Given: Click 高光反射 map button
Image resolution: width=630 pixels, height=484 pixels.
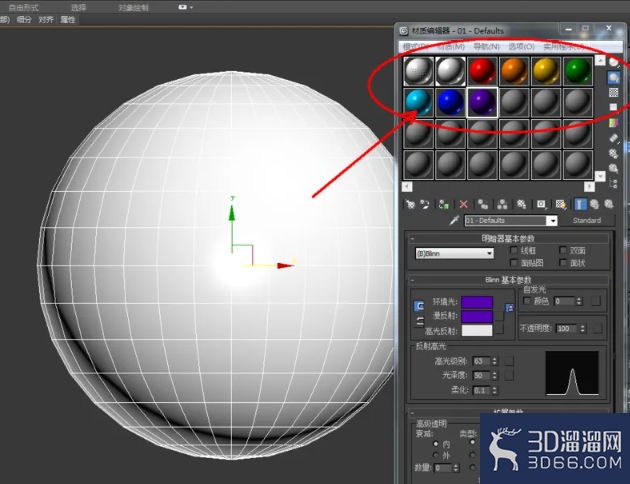Looking at the screenshot, I should coord(499,329).
